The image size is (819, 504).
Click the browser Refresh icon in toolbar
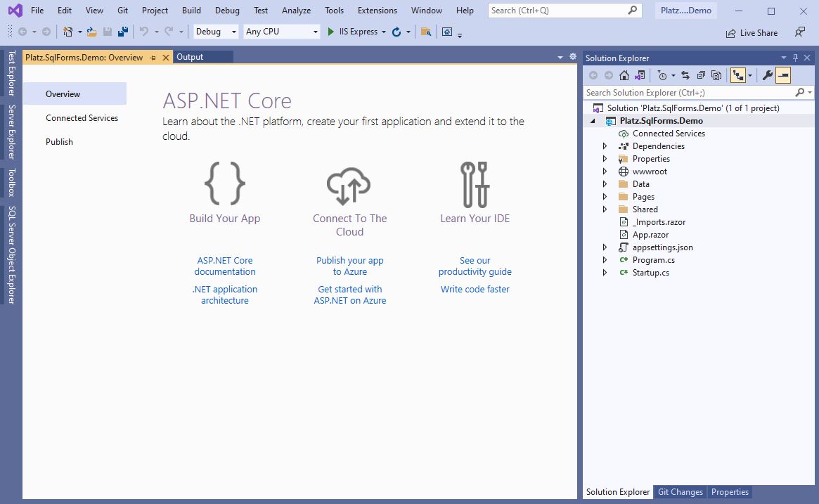click(x=396, y=32)
